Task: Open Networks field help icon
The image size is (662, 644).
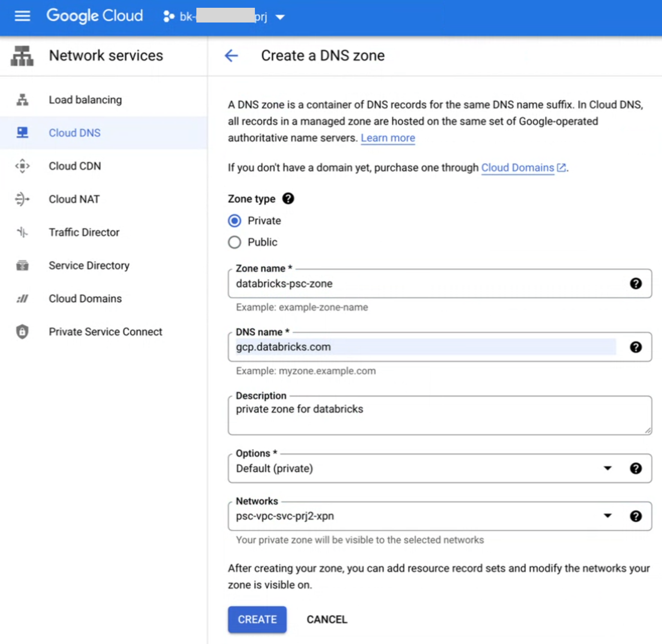Action: click(635, 516)
